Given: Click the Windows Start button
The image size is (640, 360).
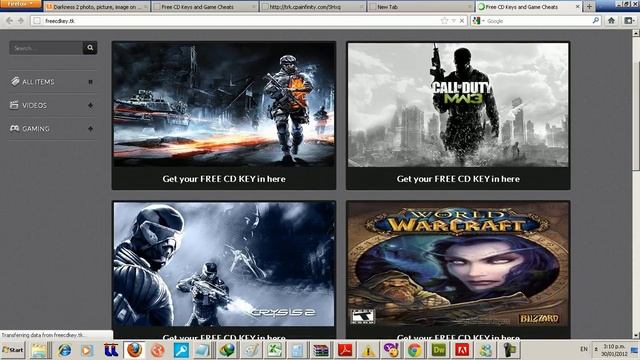Looking at the screenshot, I should (13, 350).
